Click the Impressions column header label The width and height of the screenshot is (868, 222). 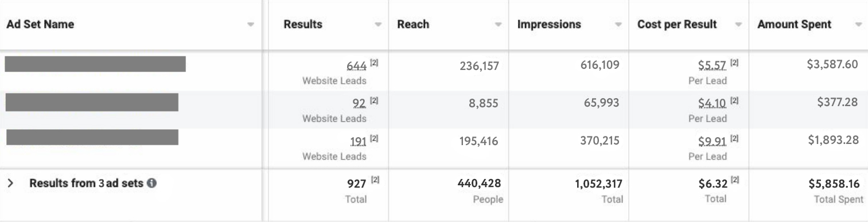click(549, 25)
